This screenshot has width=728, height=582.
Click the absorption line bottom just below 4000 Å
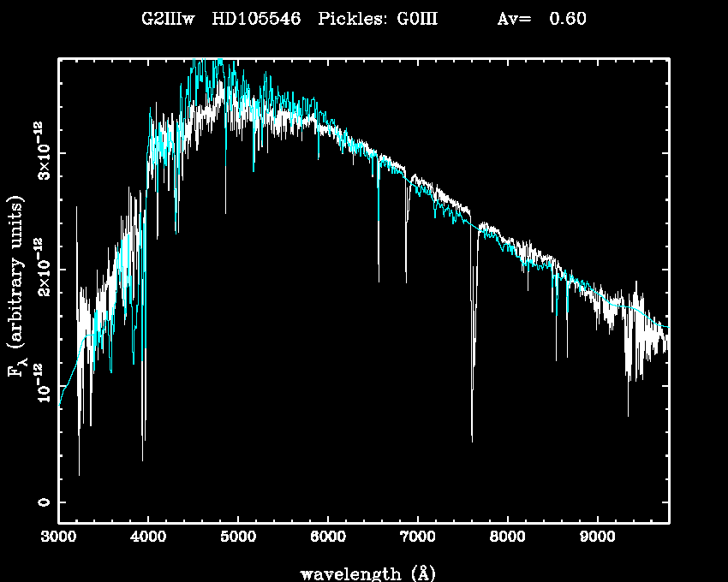143,460
